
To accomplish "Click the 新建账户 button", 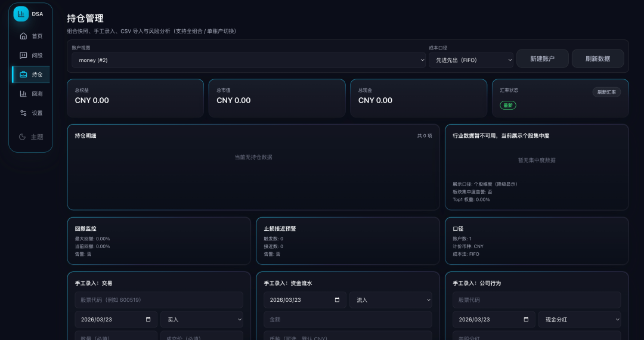I will (542, 58).
